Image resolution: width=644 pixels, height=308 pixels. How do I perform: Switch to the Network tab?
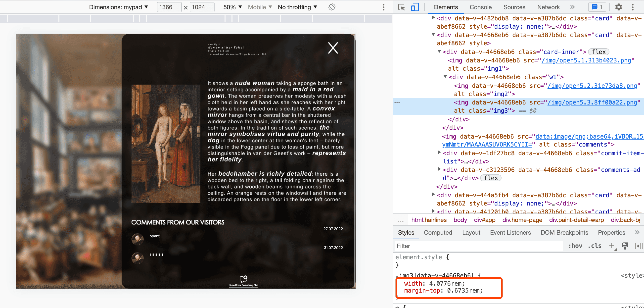tap(548, 7)
